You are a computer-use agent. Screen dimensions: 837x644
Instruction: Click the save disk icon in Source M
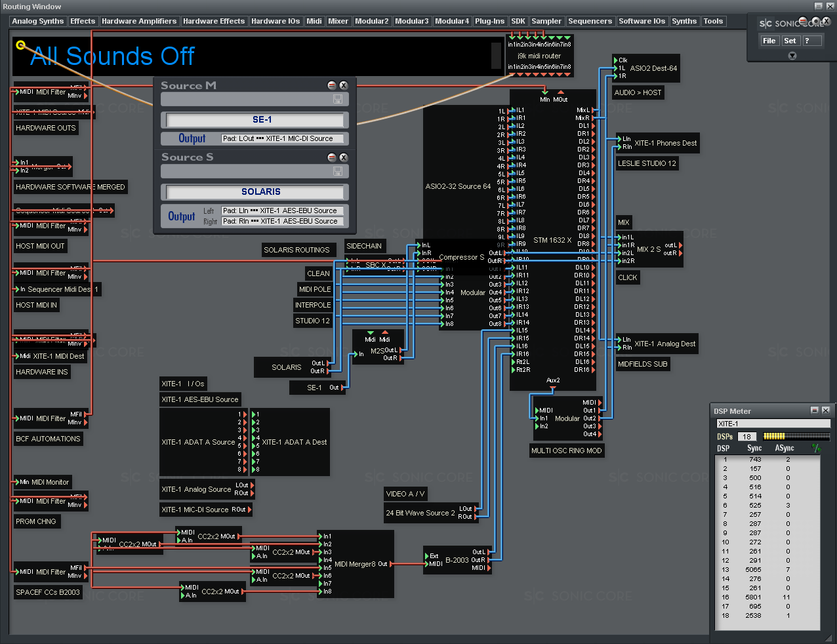coord(338,99)
